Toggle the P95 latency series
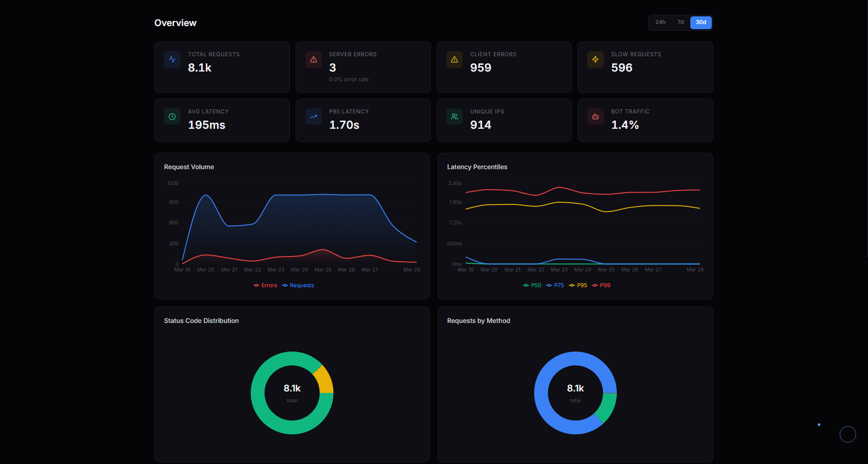 pyautogui.click(x=578, y=286)
